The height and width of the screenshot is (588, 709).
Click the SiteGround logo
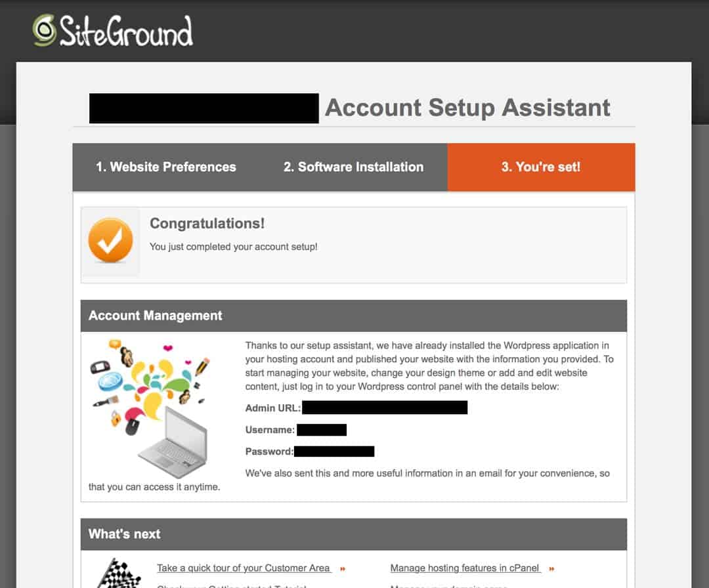click(113, 31)
